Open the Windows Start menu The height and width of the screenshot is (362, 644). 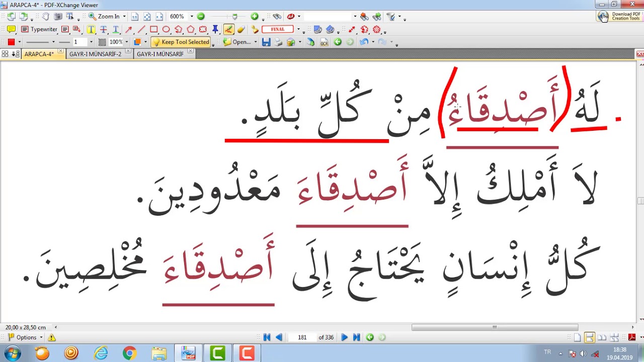(x=12, y=353)
